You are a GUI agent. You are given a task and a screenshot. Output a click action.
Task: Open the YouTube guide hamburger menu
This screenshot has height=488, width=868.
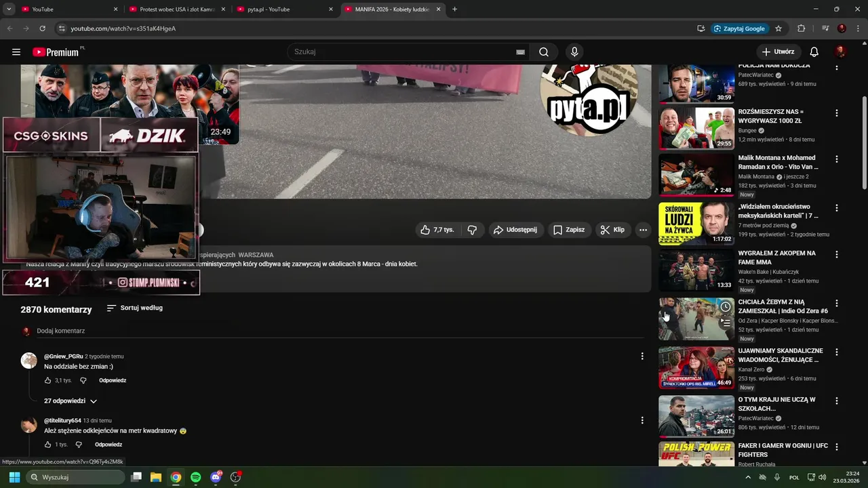[x=16, y=52]
